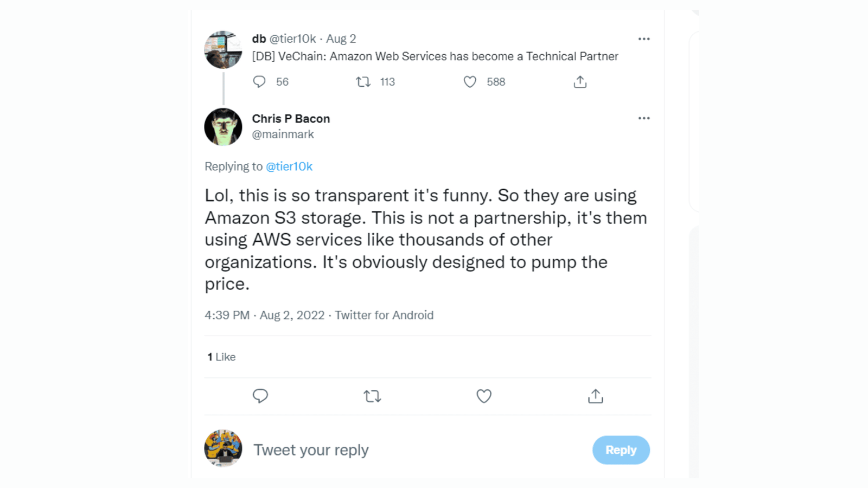Open the more options menu on Chris's reply
Image resolution: width=868 pixels, height=488 pixels.
tap(644, 118)
